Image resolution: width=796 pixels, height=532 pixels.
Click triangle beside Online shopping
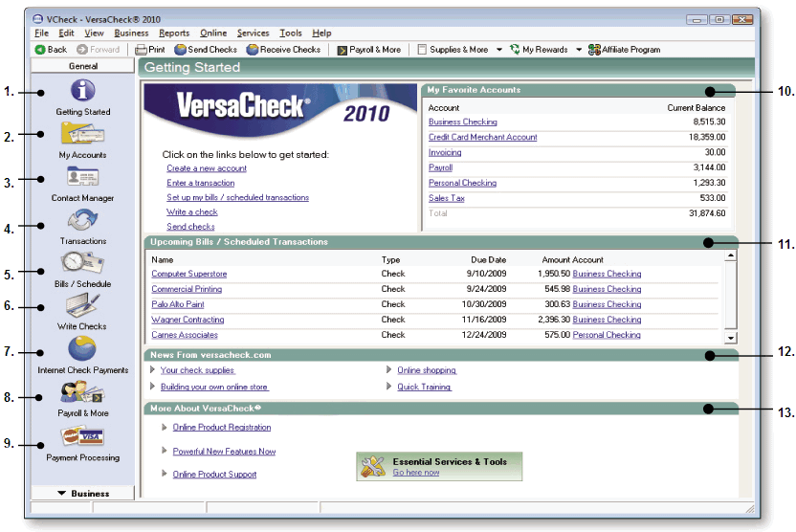(x=388, y=369)
